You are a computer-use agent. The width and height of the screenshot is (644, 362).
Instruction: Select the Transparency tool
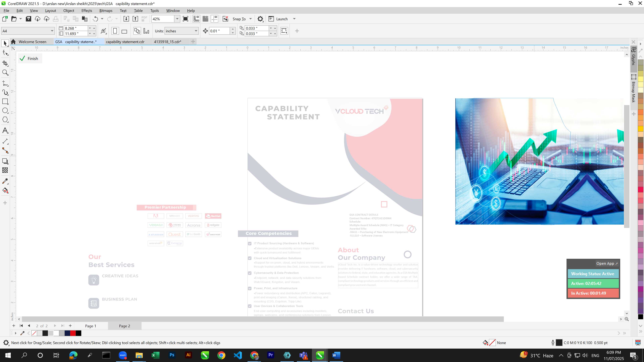click(5, 170)
